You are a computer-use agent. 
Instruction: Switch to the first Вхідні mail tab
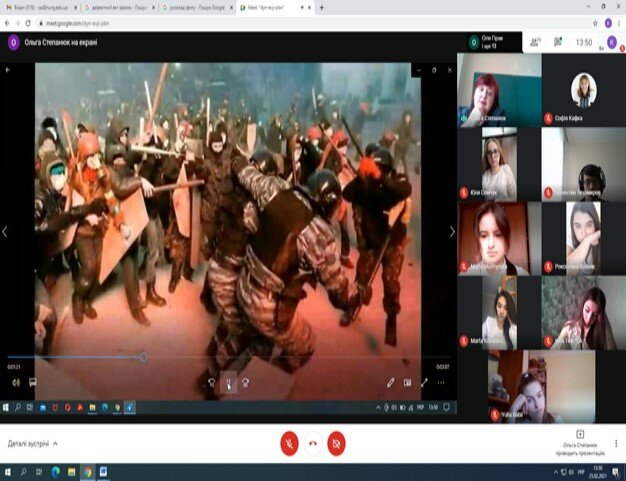point(40,7)
